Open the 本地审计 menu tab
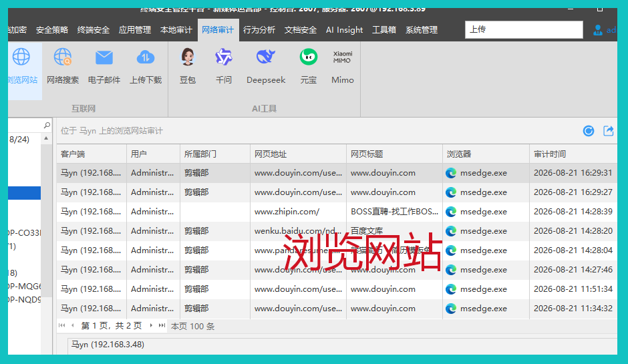The height and width of the screenshot is (364, 628). pos(176,30)
